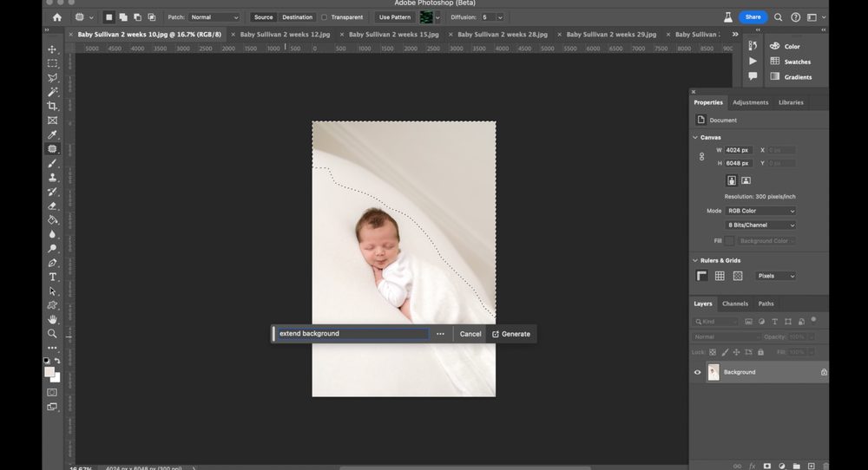Open the Diffusion value dropdown
This screenshot has width=868, height=470.
point(500,17)
